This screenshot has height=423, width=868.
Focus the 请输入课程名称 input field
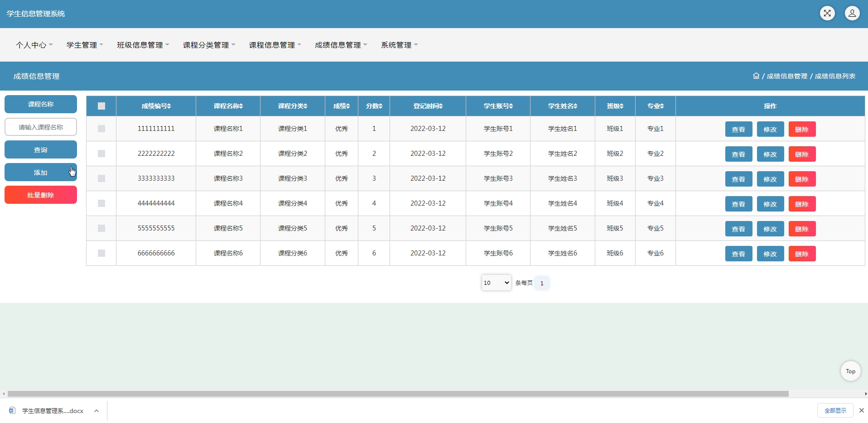(41, 127)
